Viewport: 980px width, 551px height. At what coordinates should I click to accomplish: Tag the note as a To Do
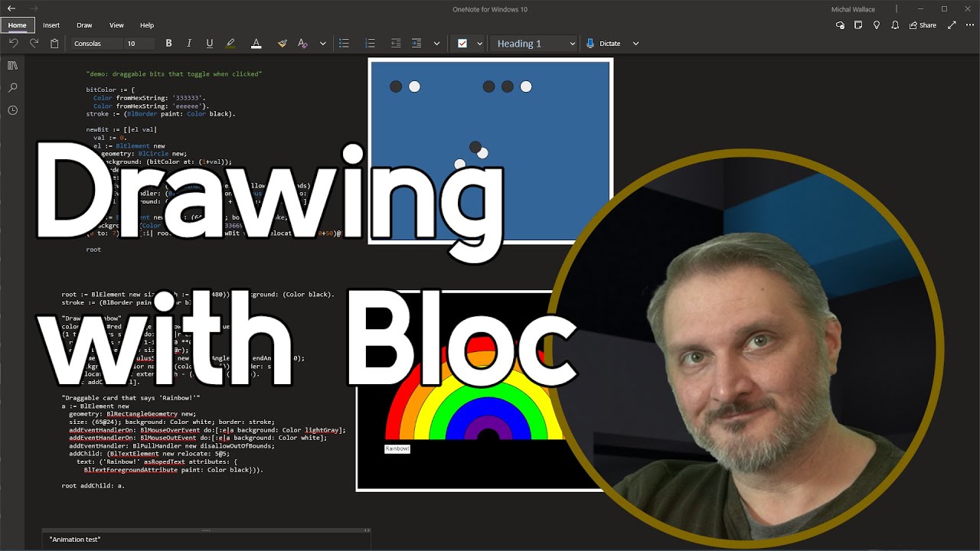click(x=462, y=44)
